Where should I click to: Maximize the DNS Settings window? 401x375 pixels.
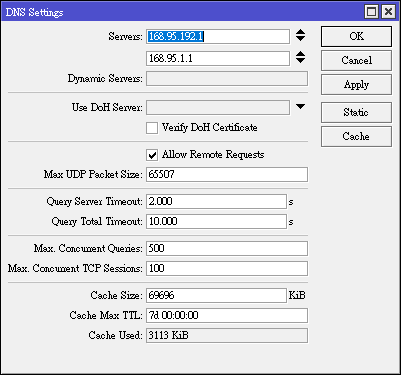tap(372, 12)
